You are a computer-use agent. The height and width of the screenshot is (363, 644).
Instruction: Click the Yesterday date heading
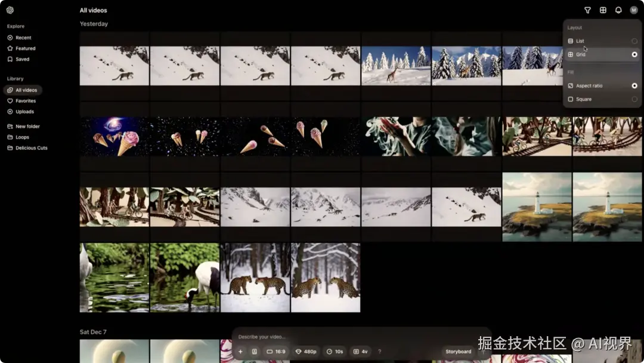[94, 24]
